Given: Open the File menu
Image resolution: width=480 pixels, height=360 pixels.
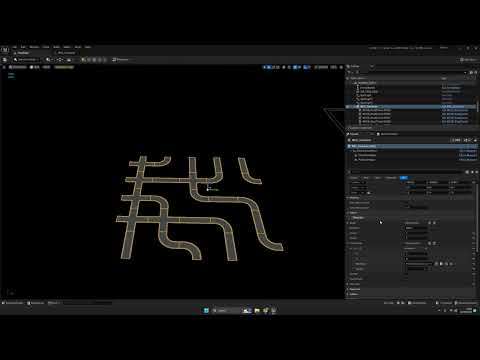Looking at the screenshot, I should click(x=14, y=47).
